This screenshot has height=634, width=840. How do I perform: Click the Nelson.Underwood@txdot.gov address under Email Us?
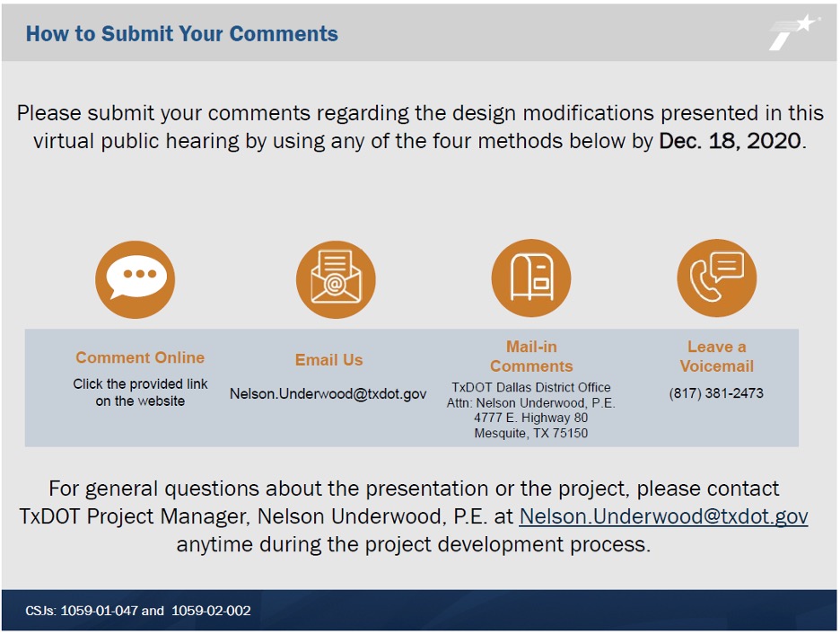328,394
